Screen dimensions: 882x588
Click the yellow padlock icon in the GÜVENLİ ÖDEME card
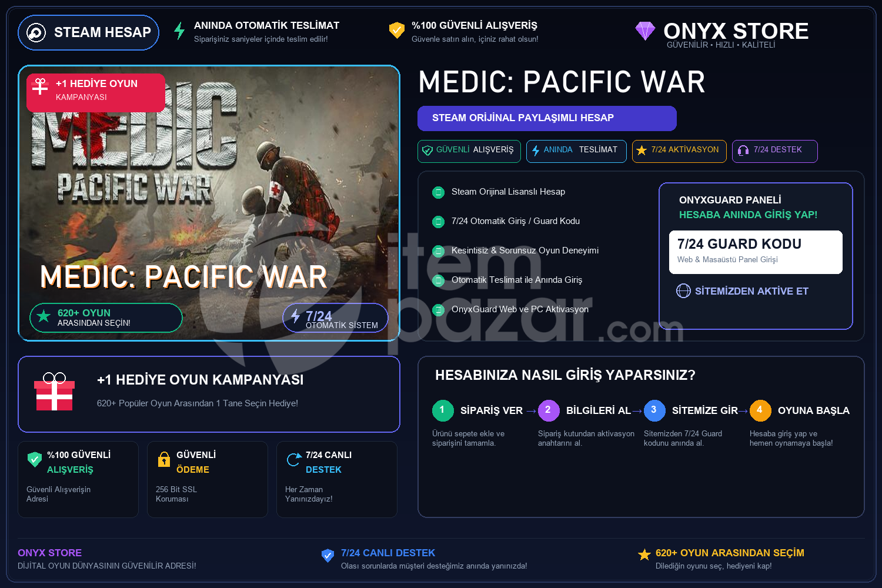tap(164, 459)
